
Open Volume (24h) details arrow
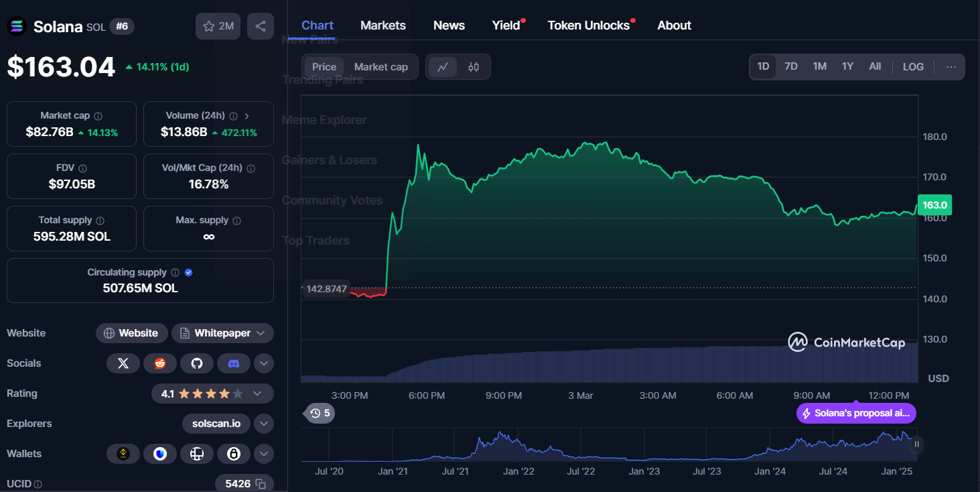247,116
